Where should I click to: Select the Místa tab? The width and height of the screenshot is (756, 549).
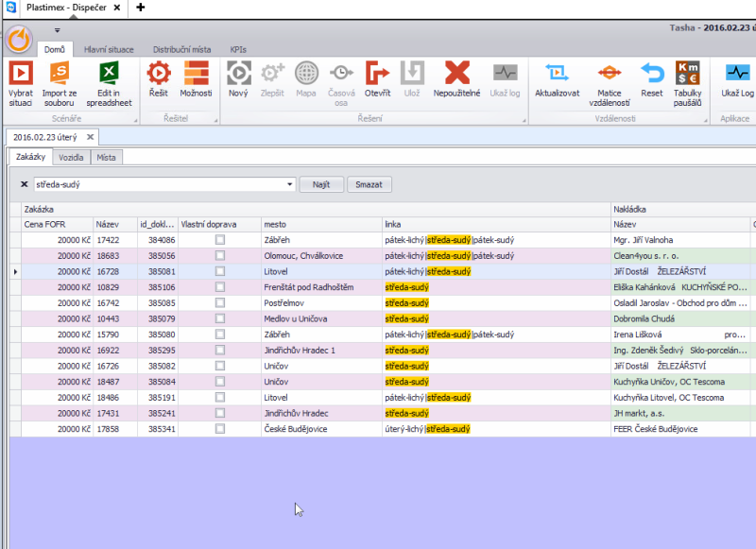pos(106,158)
